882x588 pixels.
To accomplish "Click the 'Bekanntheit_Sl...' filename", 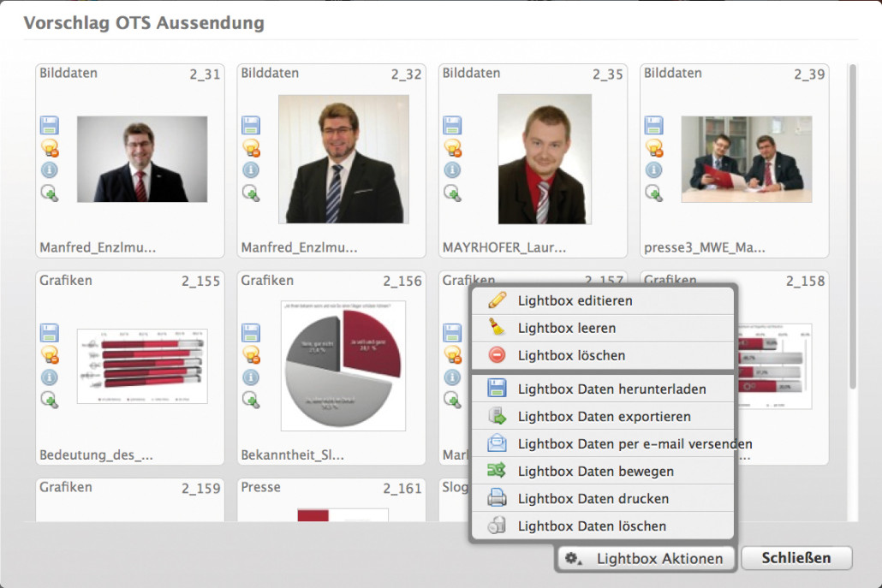I will coord(292,454).
